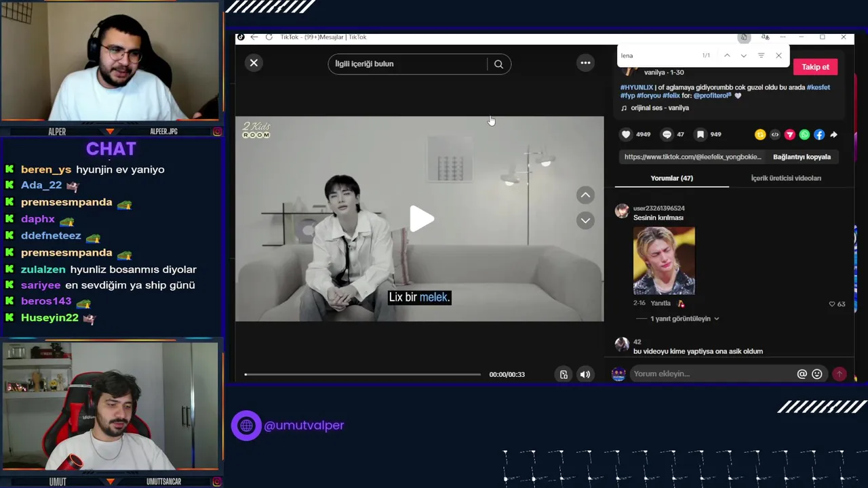This screenshot has height=488, width=868.
Task: Open Instagram icon next to ALPEER.JPG
Action: click(x=217, y=131)
